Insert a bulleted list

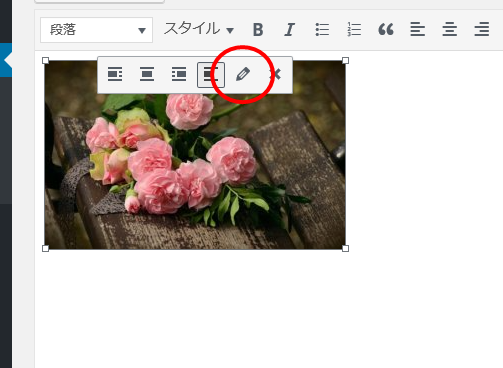322,30
